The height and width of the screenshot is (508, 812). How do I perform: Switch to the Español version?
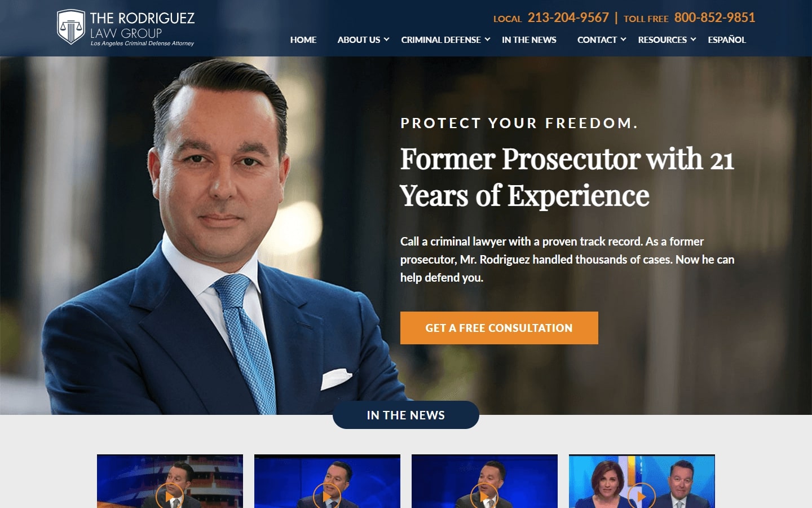(x=727, y=40)
